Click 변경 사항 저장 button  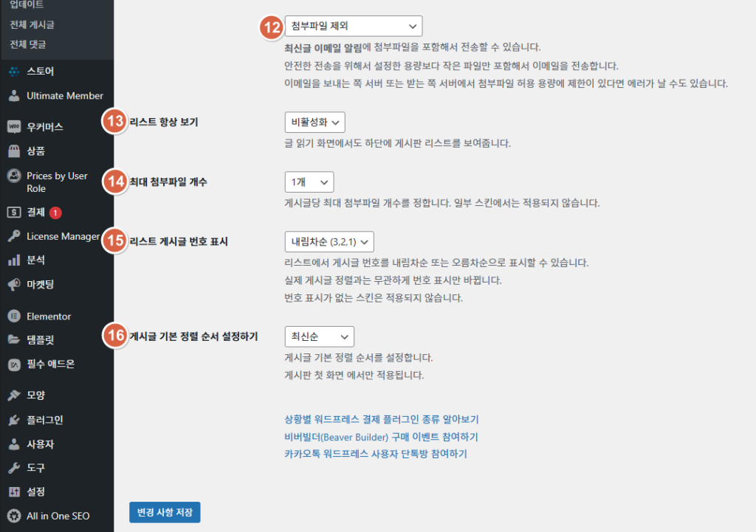click(165, 512)
